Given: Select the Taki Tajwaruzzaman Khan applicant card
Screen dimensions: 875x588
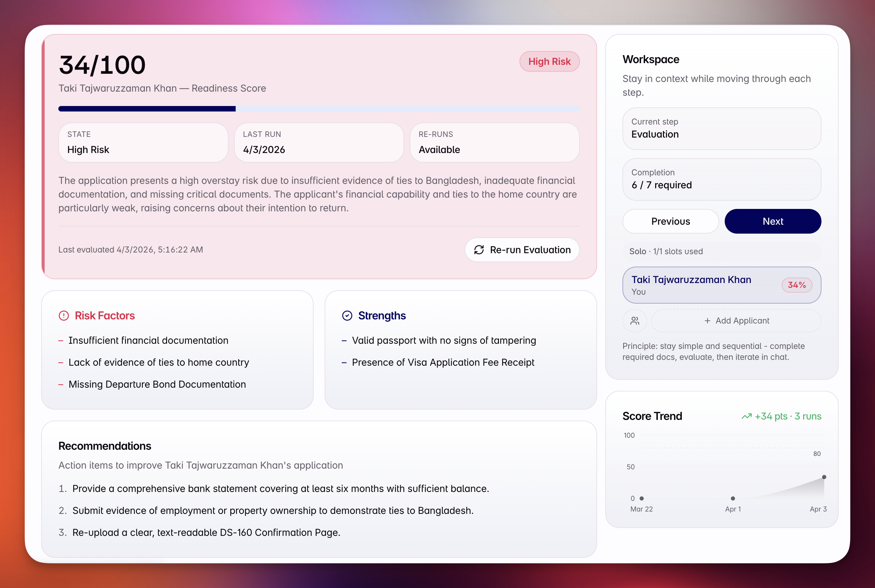Looking at the screenshot, I should point(698,285).
